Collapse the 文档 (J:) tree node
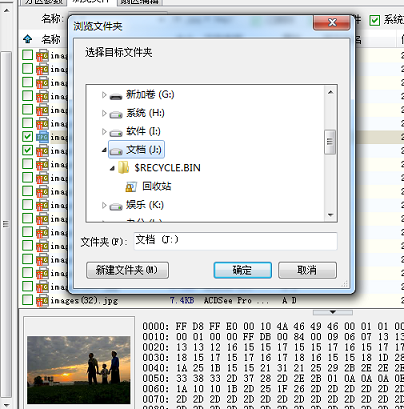The height and width of the screenshot is (409, 404). click(104, 150)
